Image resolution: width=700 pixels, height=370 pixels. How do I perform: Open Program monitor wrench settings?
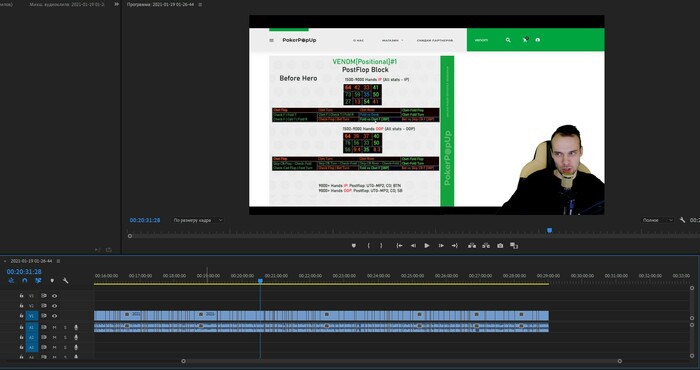point(682,220)
